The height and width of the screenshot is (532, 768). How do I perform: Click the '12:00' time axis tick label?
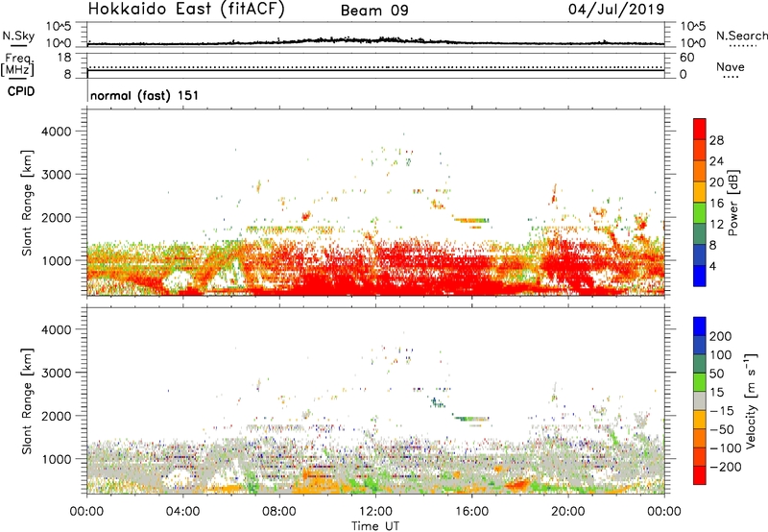(x=375, y=512)
